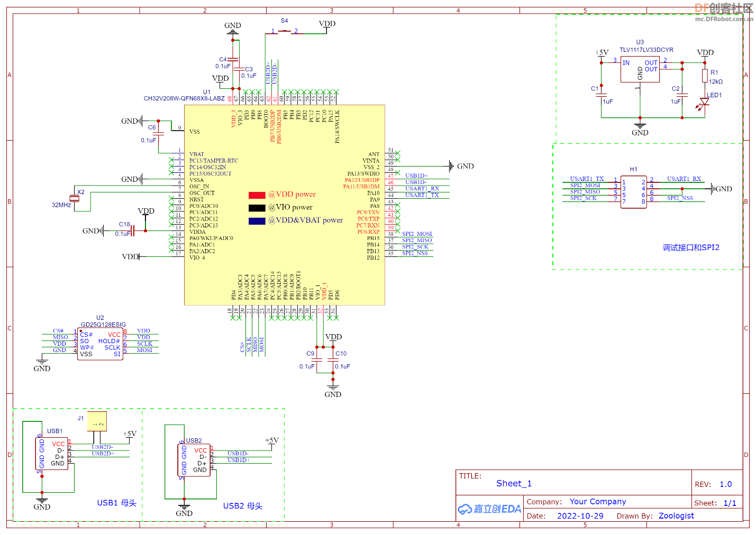This screenshot has height=535, width=756.
Task: Click the 12kΩ resistor value
Action: point(716,81)
